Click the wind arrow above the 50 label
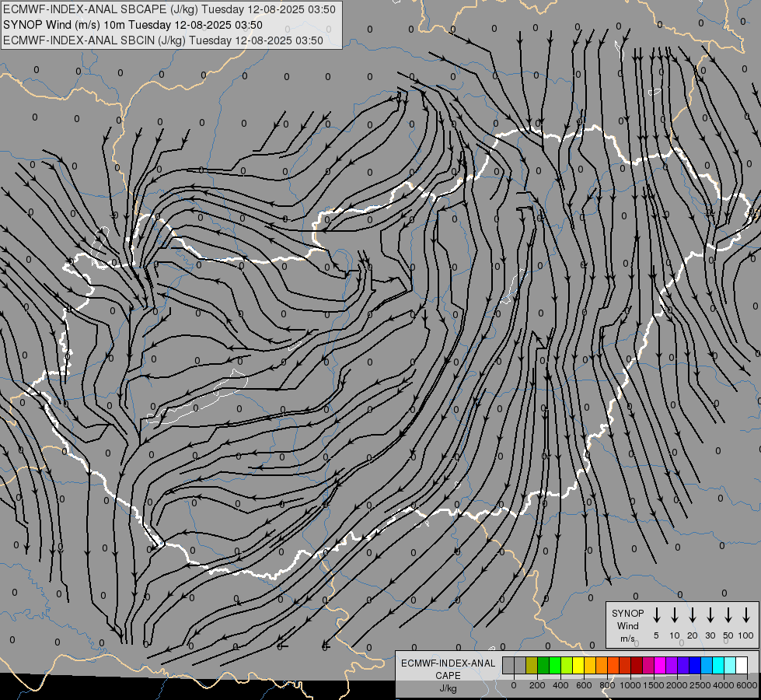Screen dimensions: 761x700 pos(728,615)
